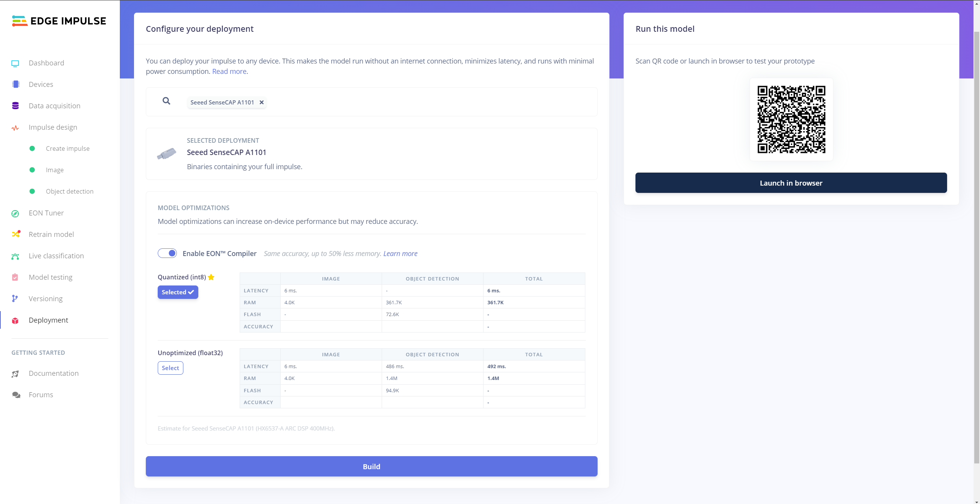
Task: Read more about deployment options
Action: 229,71
